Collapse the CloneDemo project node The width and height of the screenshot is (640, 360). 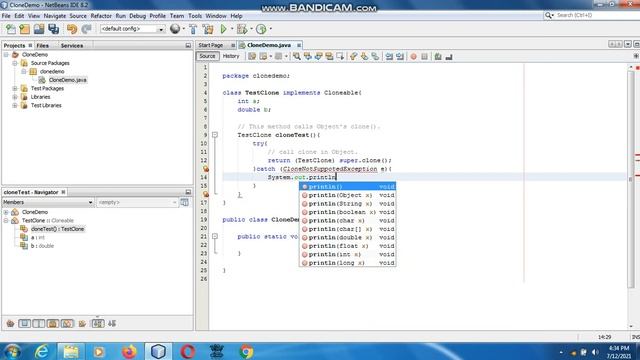[6, 54]
